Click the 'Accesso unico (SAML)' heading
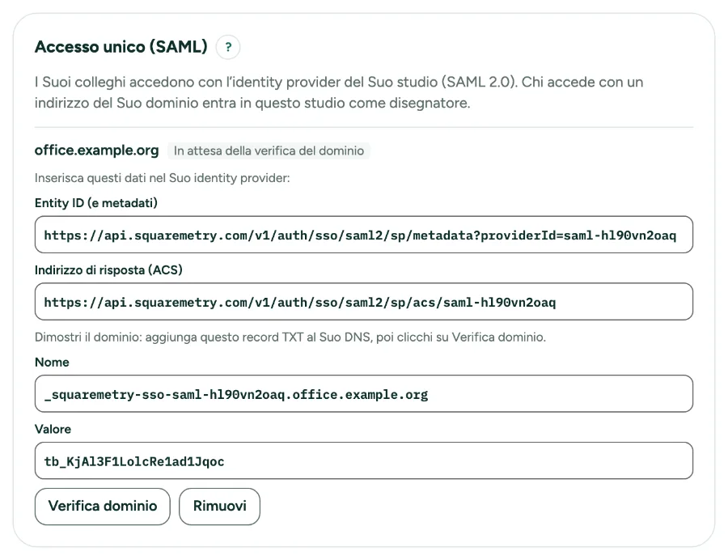728x560 pixels. pos(121,47)
